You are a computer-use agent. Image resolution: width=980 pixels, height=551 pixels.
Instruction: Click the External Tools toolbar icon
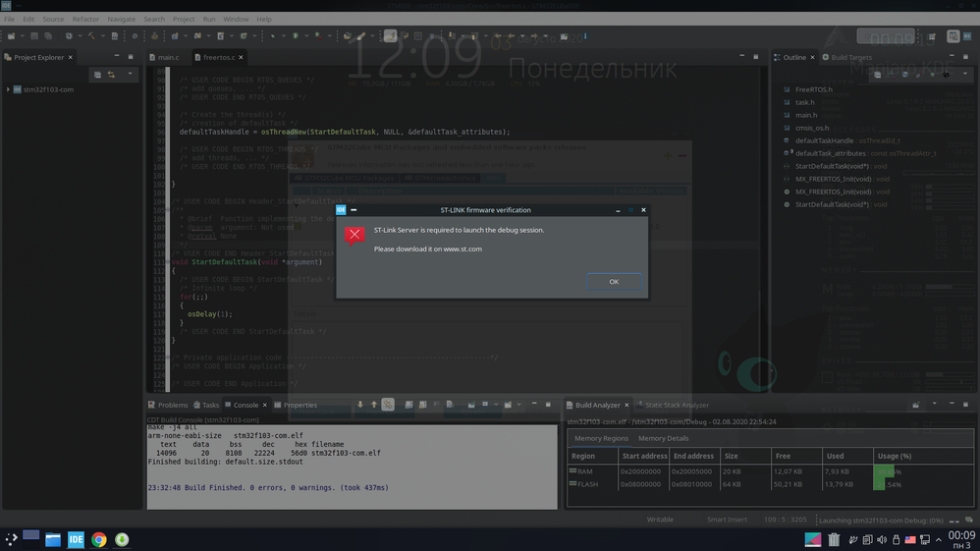[x=319, y=36]
